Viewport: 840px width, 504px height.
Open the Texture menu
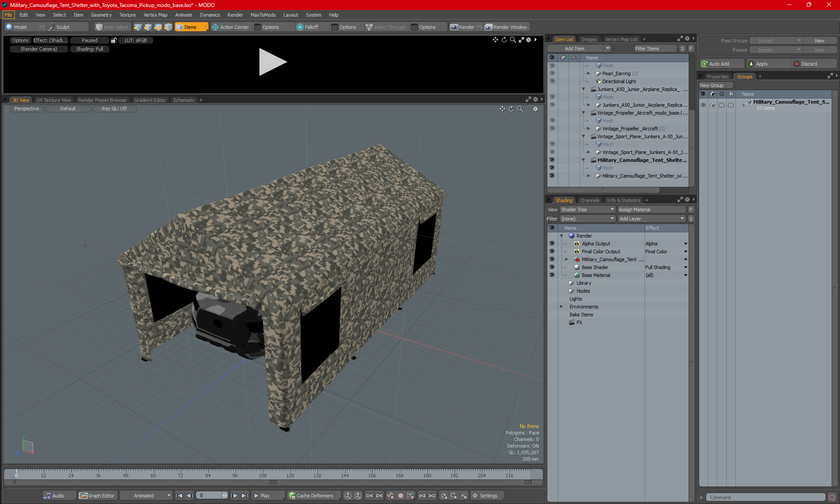pos(127,15)
